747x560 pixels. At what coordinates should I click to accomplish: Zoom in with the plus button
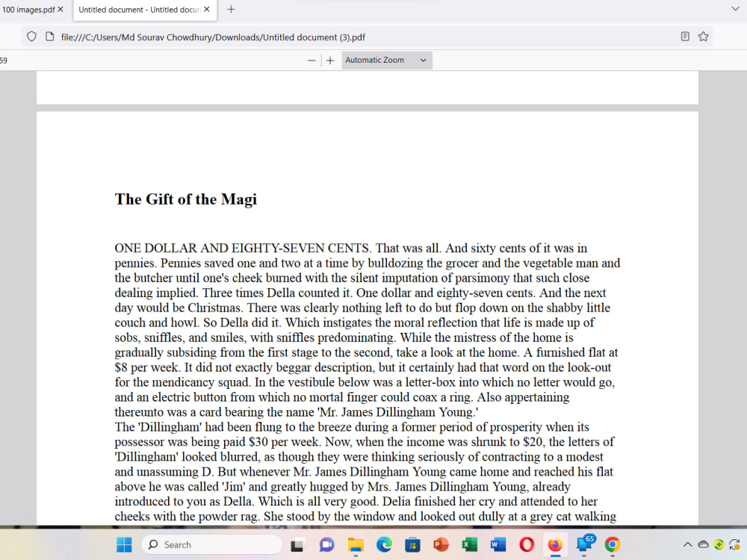click(x=330, y=60)
